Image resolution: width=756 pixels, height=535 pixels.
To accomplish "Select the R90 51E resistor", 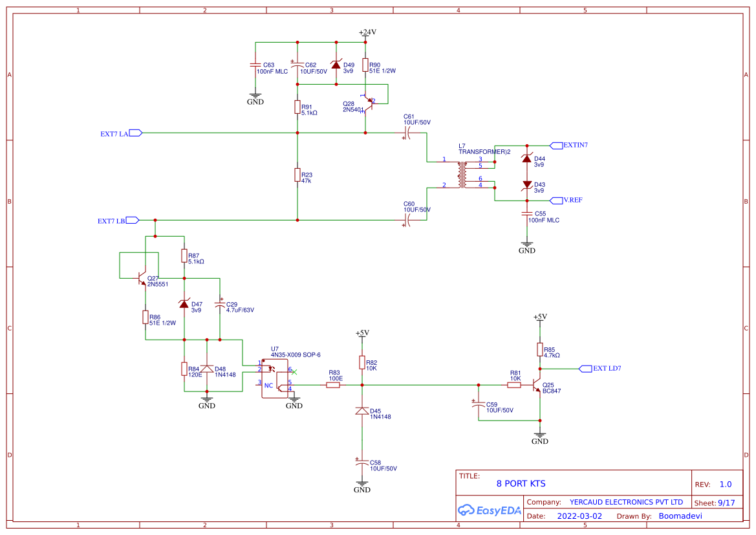I will point(365,65).
